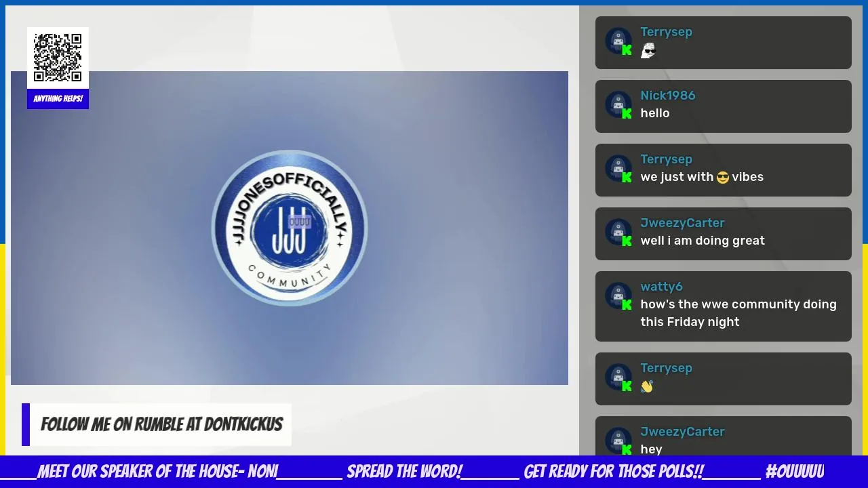
Task: Select Terrysep username above "we just with vibes"
Action: [x=666, y=159]
